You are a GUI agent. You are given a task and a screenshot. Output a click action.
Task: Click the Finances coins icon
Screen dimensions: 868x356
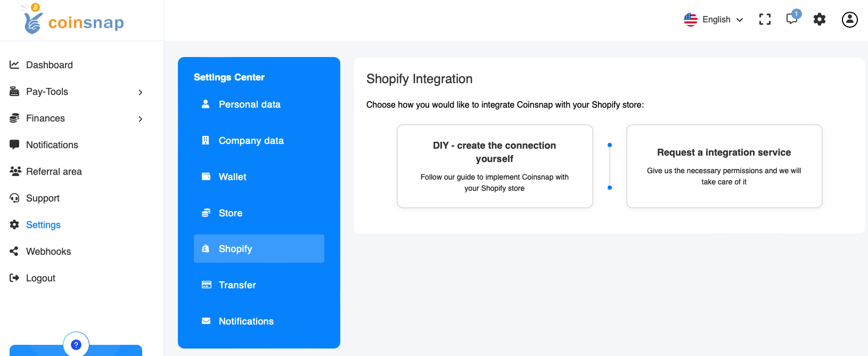coord(14,118)
